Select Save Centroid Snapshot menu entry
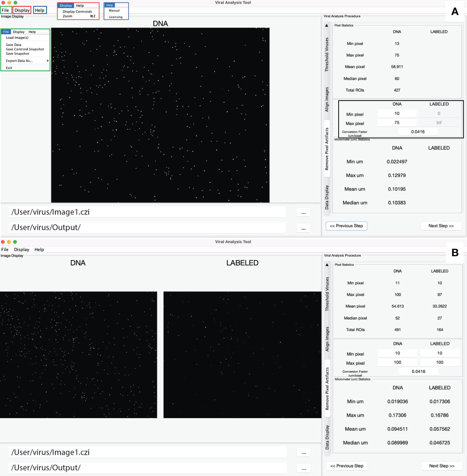The height and width of the screenshot is (476, 467). click(25, 49)
